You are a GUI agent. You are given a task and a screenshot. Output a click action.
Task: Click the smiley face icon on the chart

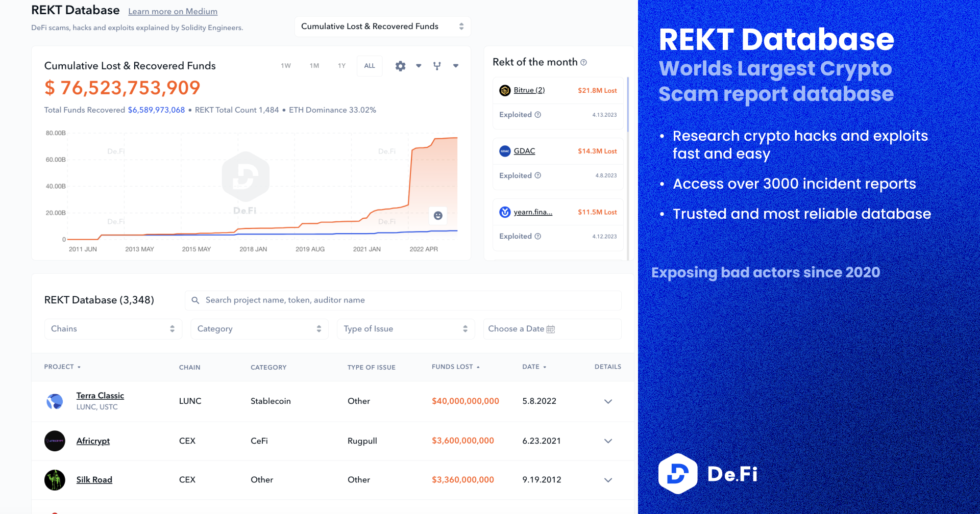pyautogui.click(x=438, y=216)
